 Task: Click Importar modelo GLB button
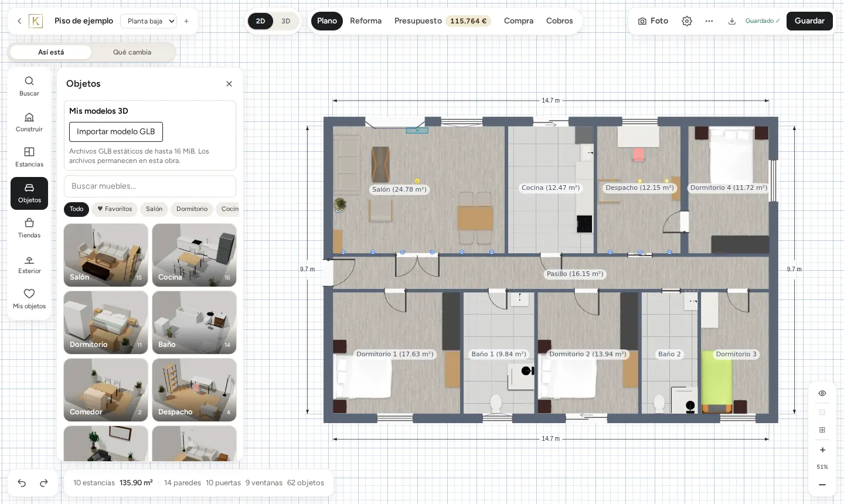(116, 132)
